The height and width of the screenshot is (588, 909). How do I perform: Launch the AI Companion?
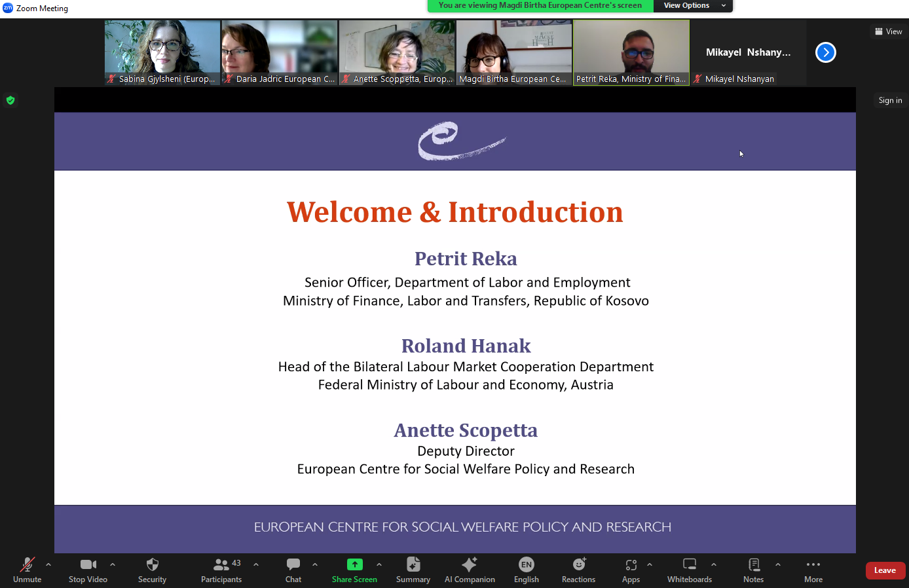470,569
